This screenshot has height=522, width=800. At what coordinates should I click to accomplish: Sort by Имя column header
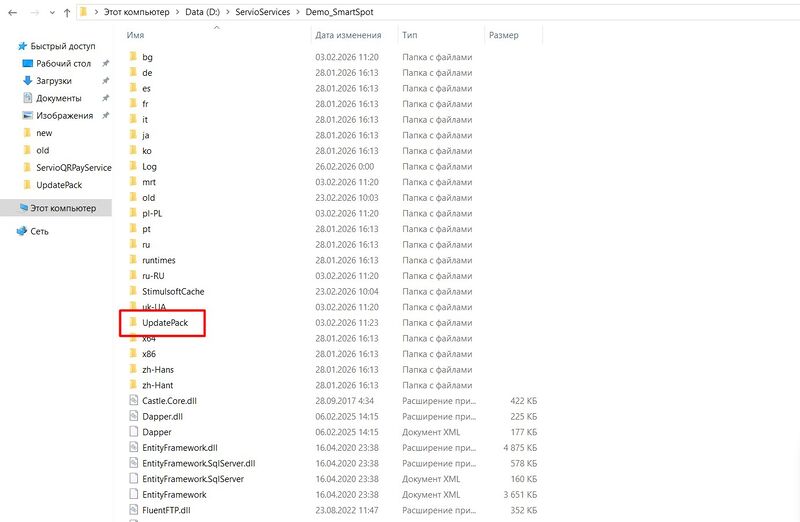coord(136,35)
